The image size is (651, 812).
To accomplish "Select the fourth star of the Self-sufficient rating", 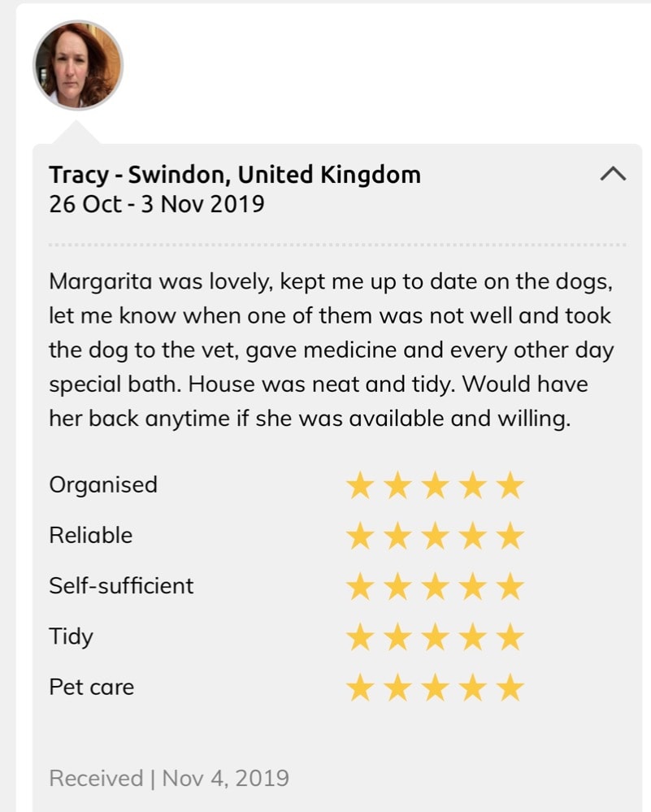I will (x=473, y=587).
